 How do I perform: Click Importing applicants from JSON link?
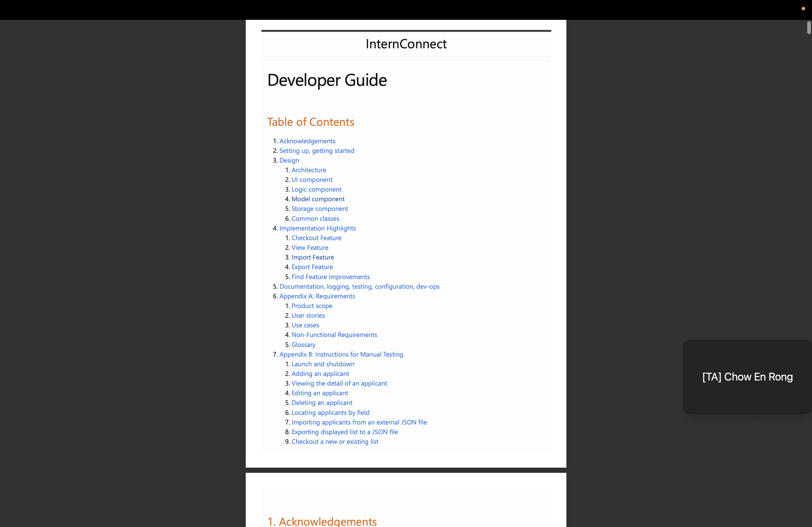[359, 422]
